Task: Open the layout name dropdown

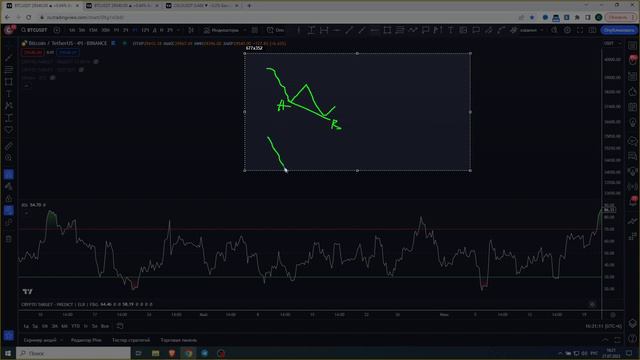Action: [532, 30]
